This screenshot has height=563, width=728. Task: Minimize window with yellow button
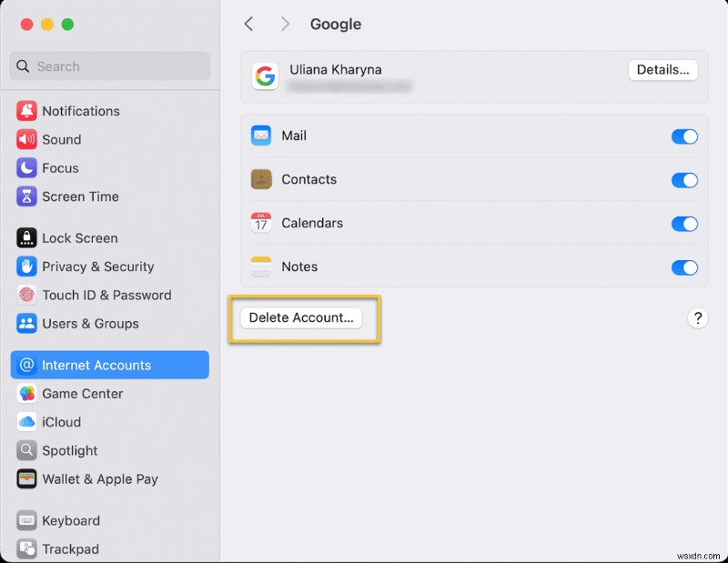click(47, 25)
